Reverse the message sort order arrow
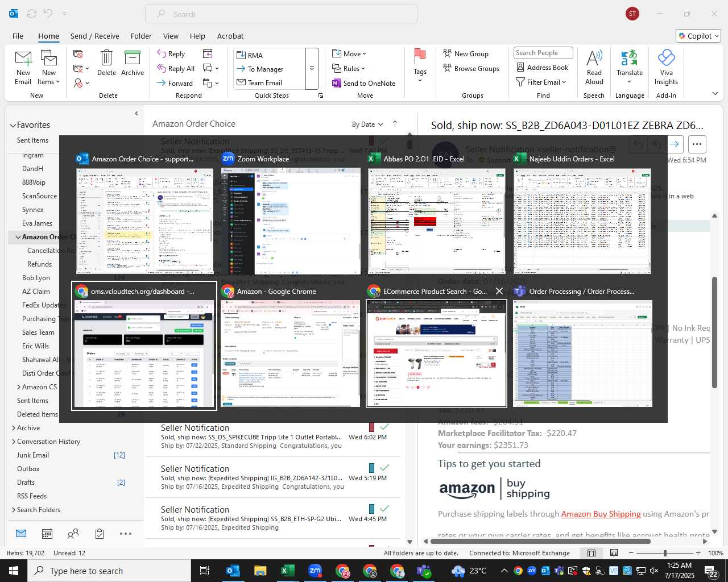Screen dimensions: 728x582 [x=395, y=124]
